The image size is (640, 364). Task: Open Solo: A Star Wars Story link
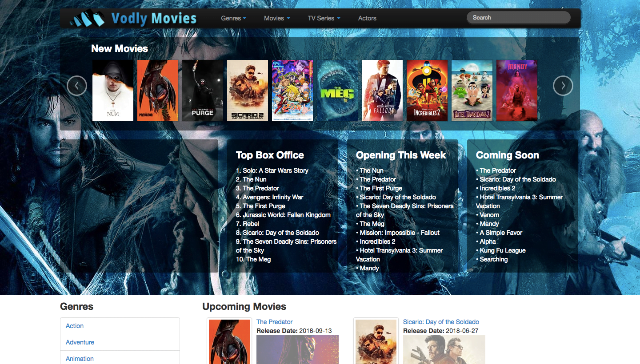(x=276, y=170)
